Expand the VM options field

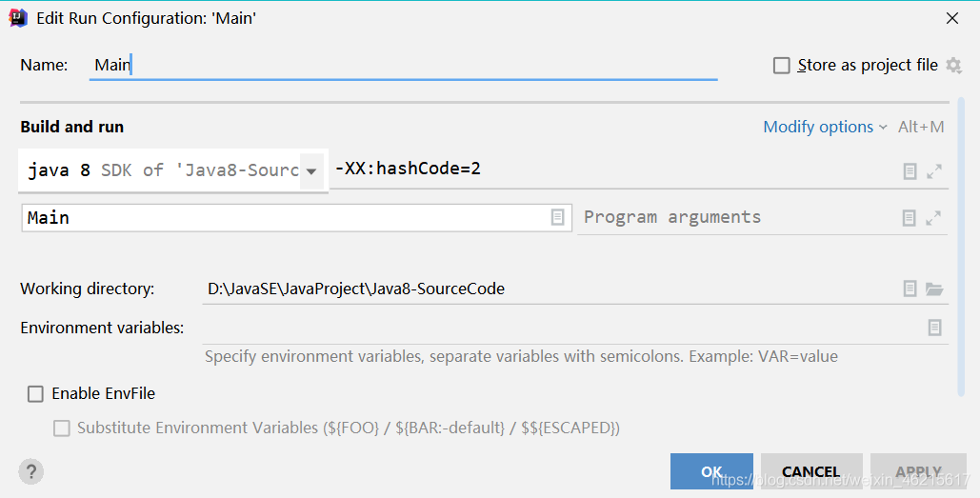(x=934, y=171)
